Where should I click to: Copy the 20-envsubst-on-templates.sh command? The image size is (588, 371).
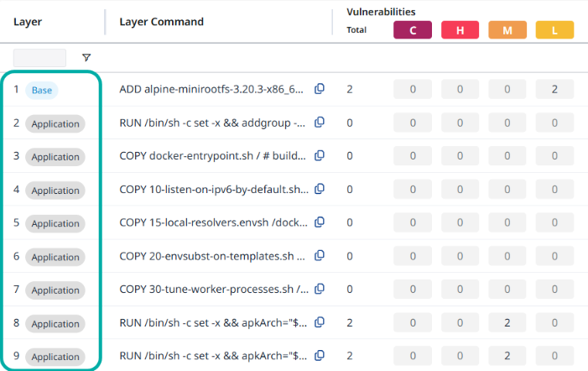pyautogui.click(x=319, y=256)
